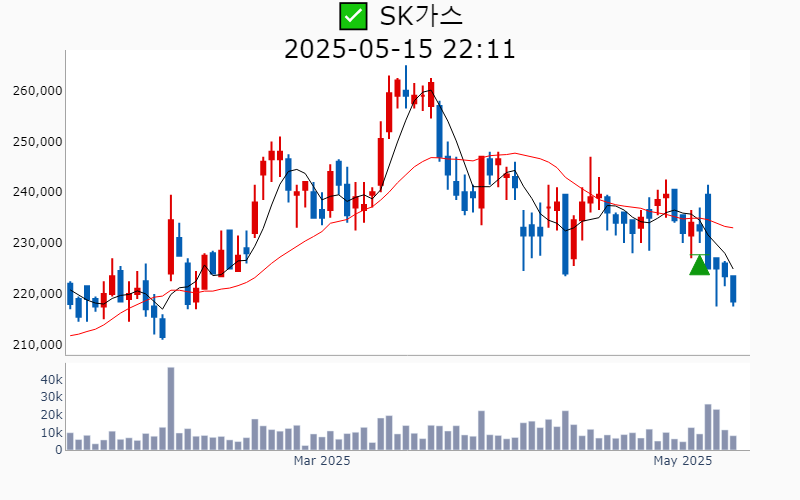Screen dimensions: 800x500
Task: Click the timestamp 2025-05-15 22:11
Action: click(399, 49)
